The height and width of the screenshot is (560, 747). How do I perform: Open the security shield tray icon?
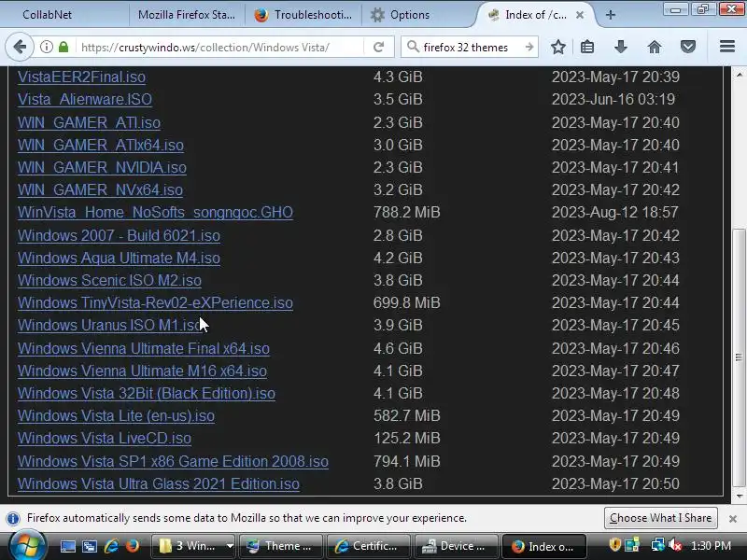[615, 545]
